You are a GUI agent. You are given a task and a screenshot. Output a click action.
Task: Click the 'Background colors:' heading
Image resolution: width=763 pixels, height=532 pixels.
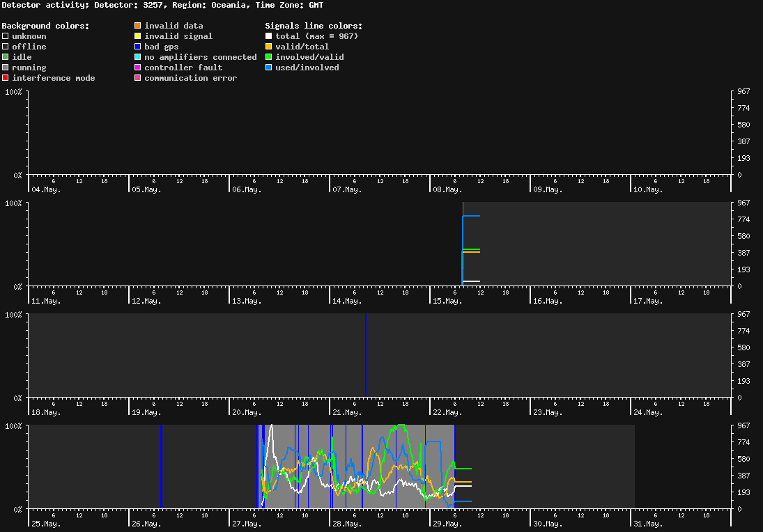tap(46, 26)
